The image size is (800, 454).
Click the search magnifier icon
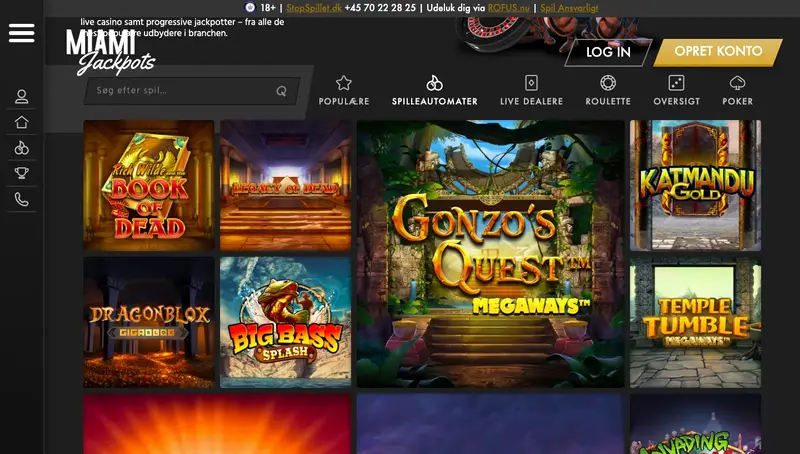[x=281, y=91]
